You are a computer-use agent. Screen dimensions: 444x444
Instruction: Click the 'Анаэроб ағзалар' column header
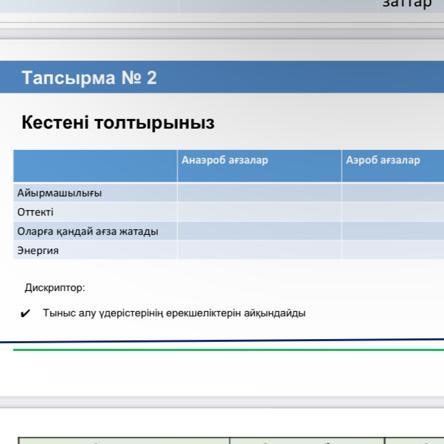259,166
